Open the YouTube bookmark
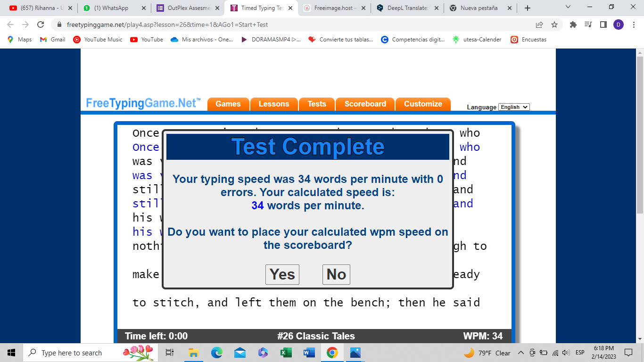 pyautogui.click(x=147, y=40)
